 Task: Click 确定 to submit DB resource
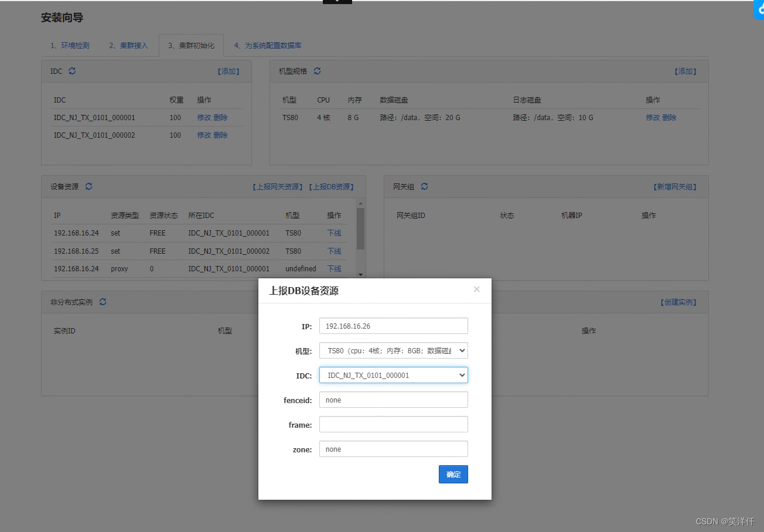tap(453, 475)
